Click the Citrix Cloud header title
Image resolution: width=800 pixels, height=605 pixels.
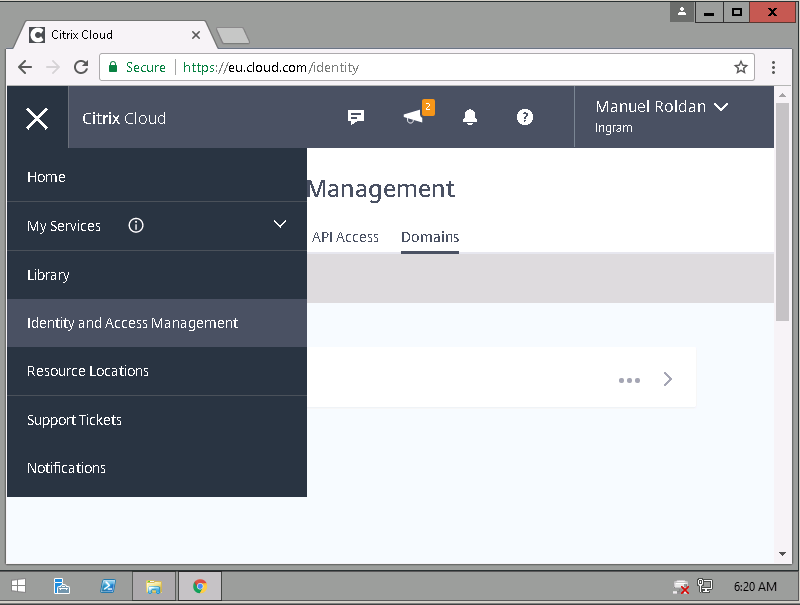pos(124,118)
